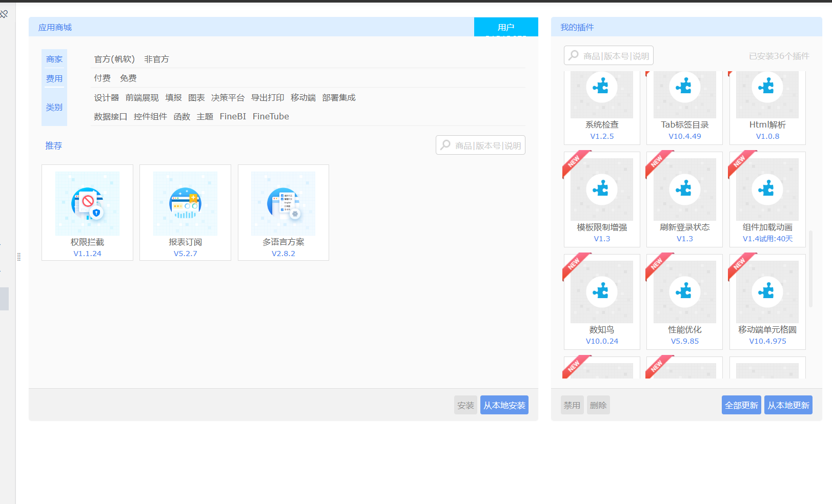
Task: Click version text V10.0.24
Action: [x=602, y=341]
